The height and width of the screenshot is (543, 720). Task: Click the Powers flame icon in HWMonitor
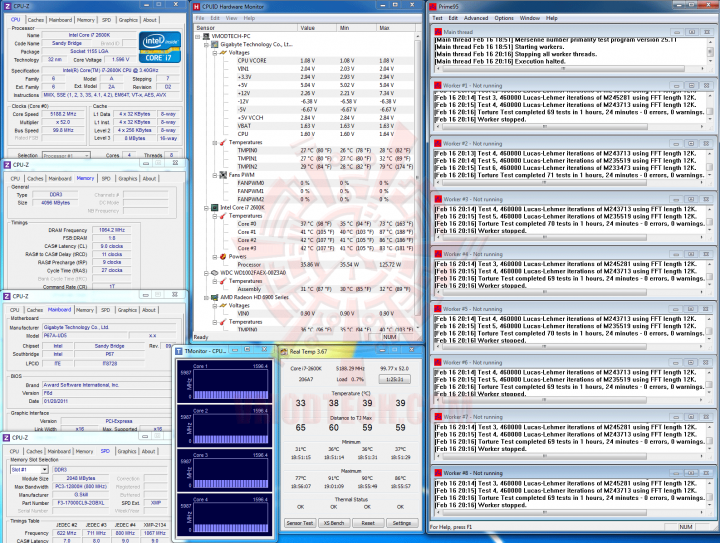(223, 257)
